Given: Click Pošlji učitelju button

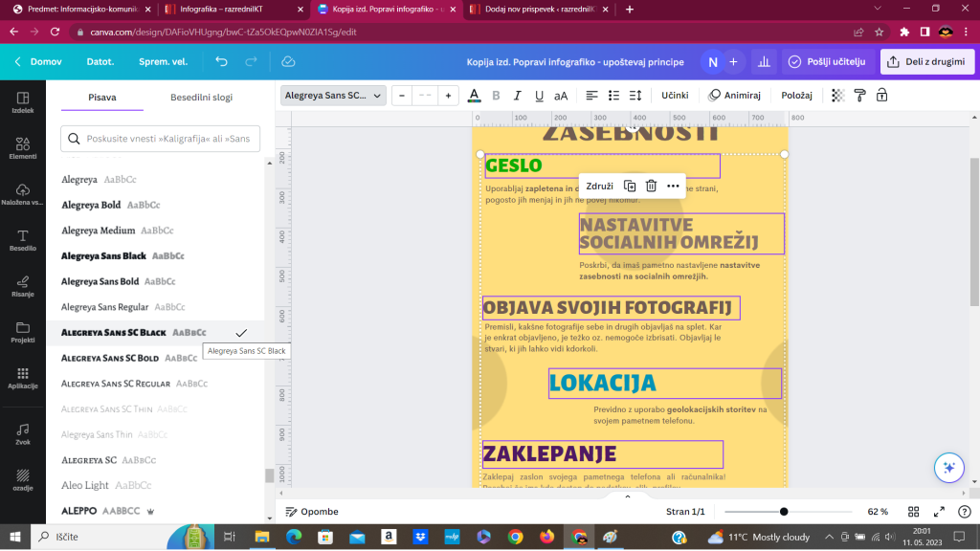Looking at the screenshot, I should [828, 62].
